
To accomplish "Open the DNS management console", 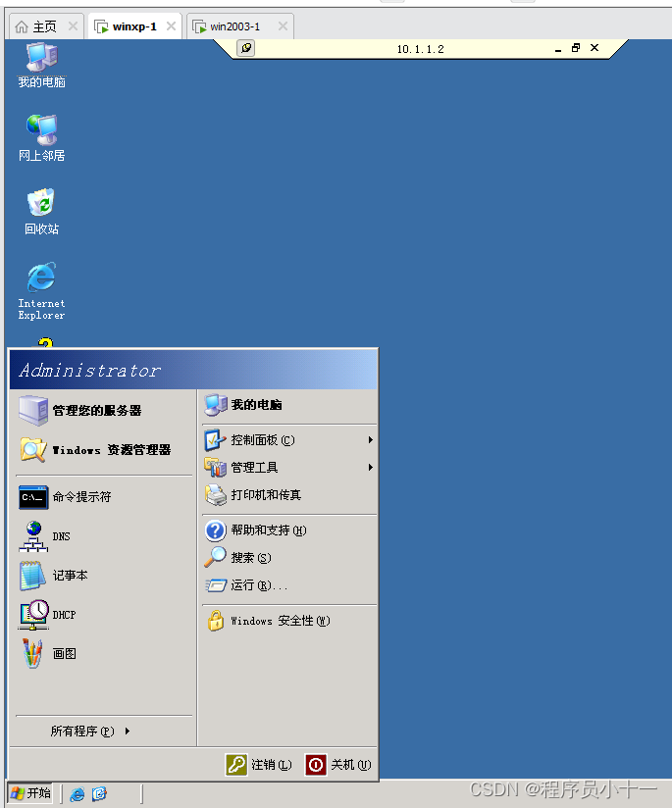I will click(x=103, y=536).
